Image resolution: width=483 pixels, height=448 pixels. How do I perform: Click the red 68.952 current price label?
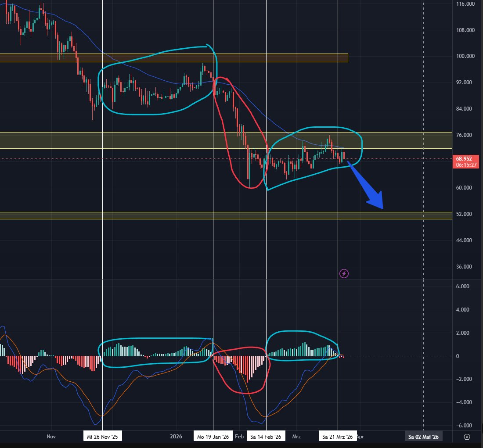[464, 159]
